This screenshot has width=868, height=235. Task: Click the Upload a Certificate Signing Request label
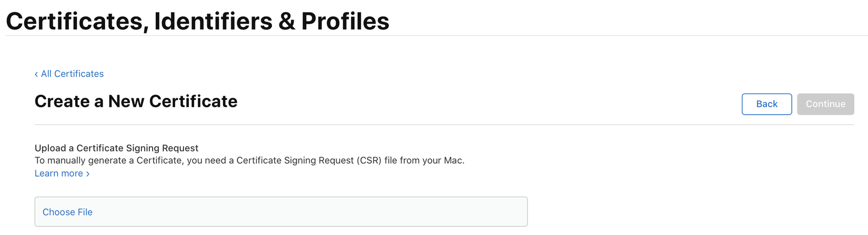coord(116,148)
